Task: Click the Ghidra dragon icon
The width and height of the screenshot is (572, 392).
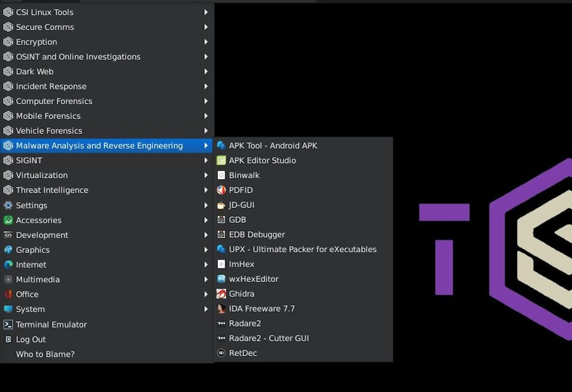Action: [221, 294]
